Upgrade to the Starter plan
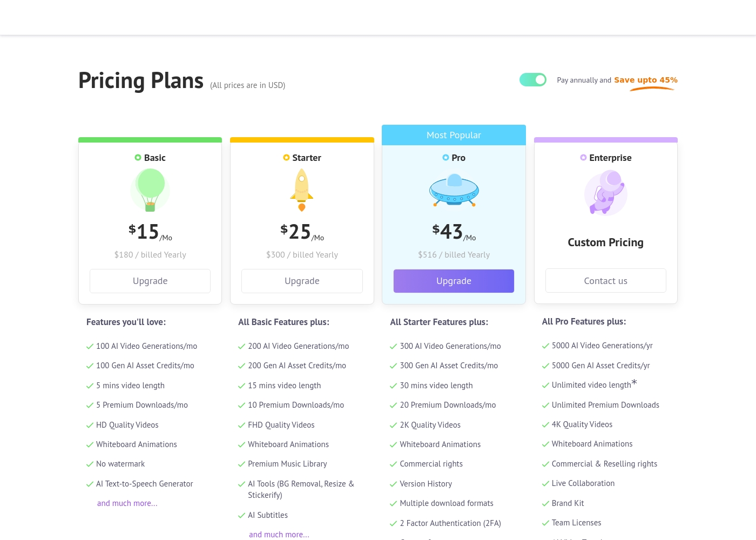 302,281
